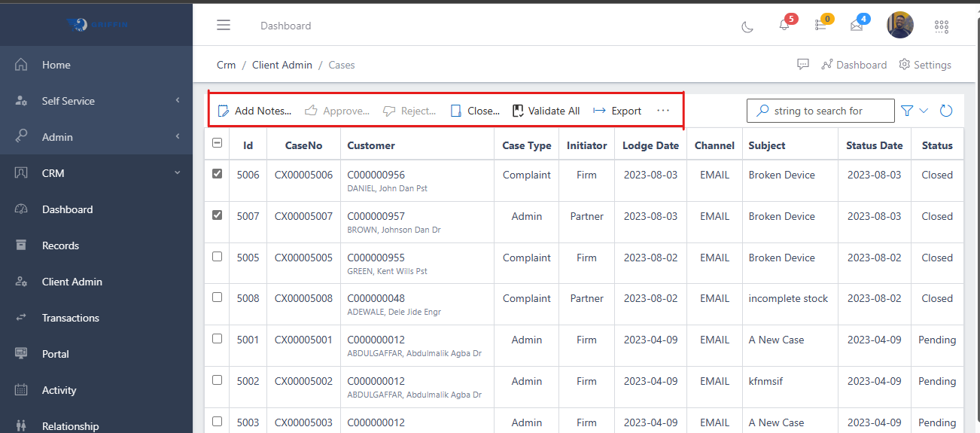Viewport: 980px width, 433px height.
Task: Open Records in the sidebar
Action: coord(96,245)
